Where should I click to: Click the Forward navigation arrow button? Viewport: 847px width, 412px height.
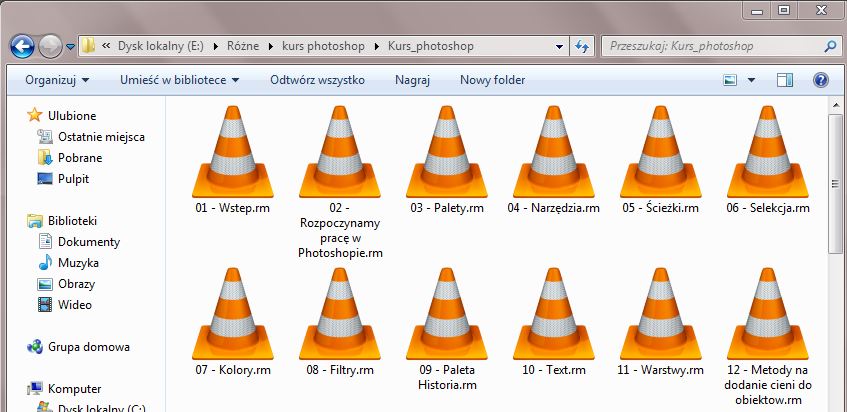[x=50, y=46]
